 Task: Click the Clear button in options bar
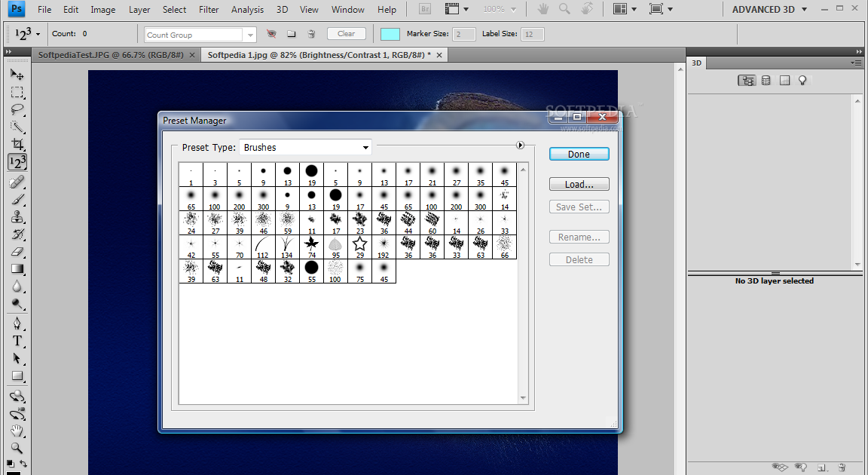347,34
